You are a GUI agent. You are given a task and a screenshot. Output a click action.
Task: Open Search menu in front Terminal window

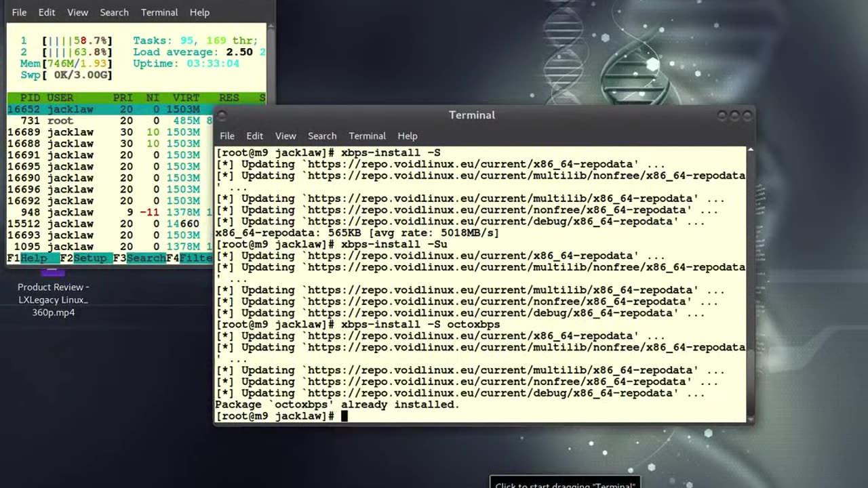322,136
